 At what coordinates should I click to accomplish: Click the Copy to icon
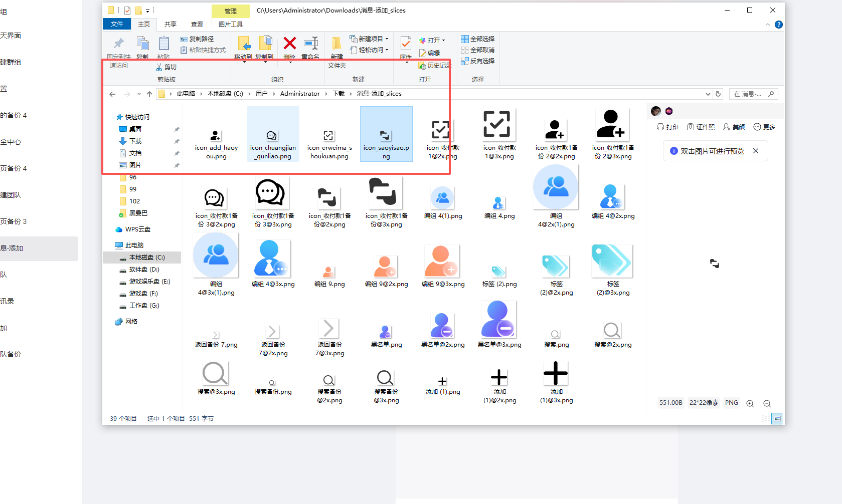click(265, 44)
